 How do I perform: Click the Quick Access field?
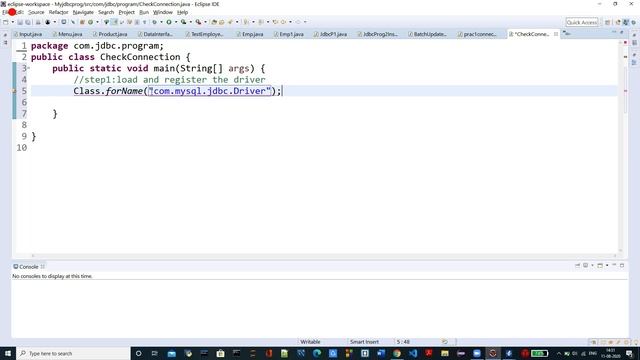pyautogui.click(x=582, y=22)
